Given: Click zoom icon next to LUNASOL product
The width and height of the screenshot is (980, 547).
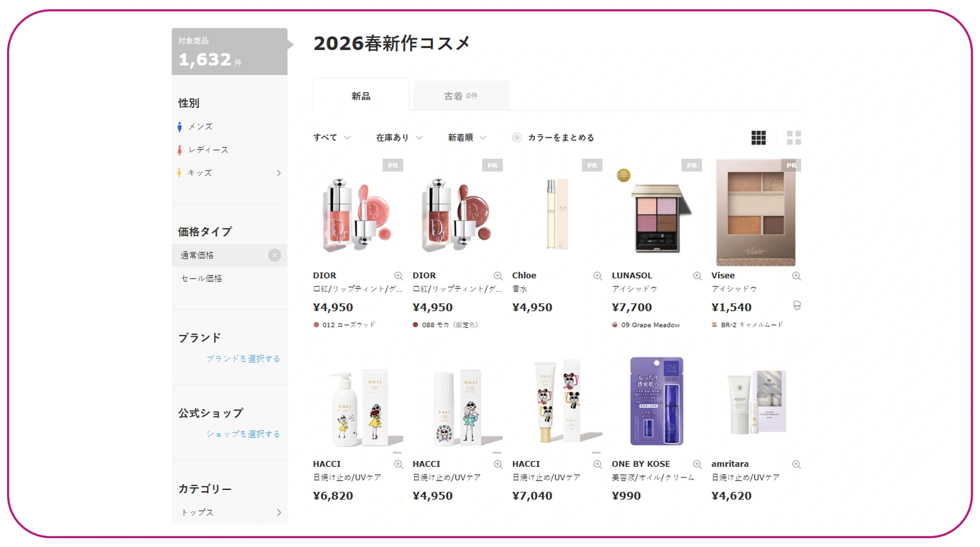Looking at the screenshot, I should [697, 276].
